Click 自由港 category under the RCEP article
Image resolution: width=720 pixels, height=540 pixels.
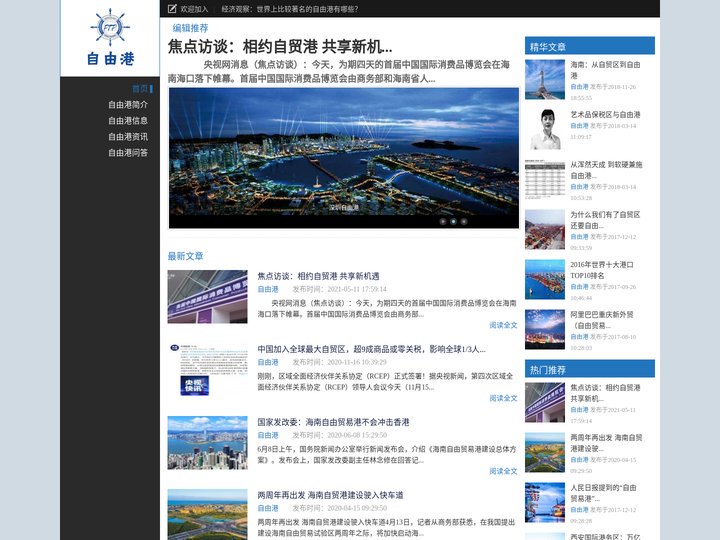click(268, 362)
